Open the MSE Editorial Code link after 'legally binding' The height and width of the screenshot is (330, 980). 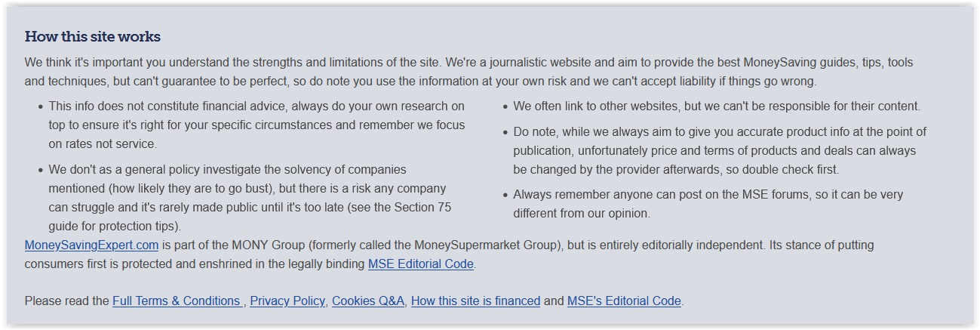click(x=421, y=264)
